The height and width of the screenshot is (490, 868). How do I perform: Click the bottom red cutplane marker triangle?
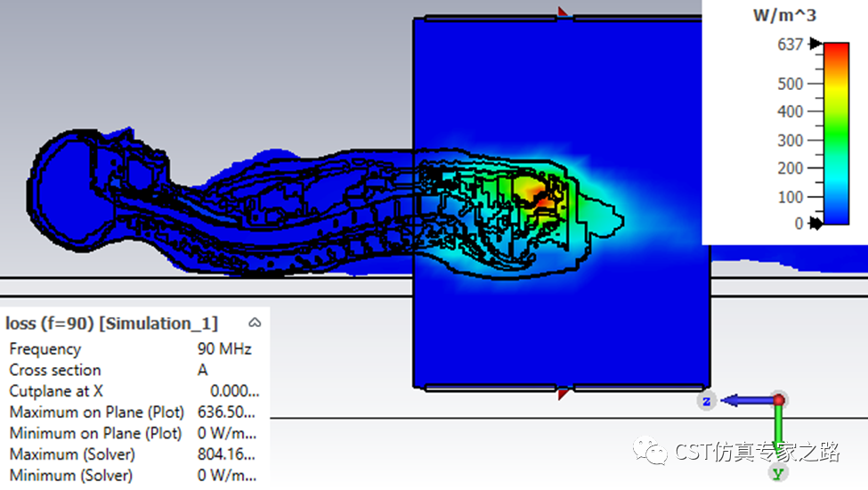(563, 394)
